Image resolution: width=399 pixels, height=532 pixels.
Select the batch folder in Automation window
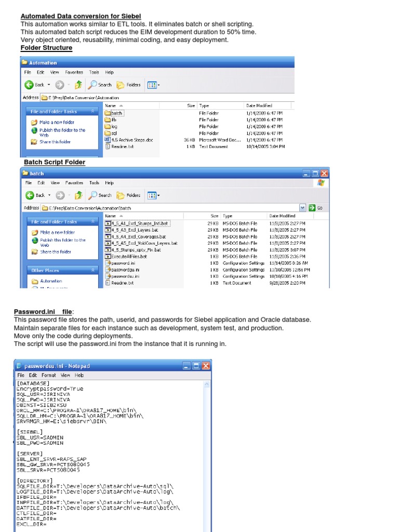tap(114, 113)
